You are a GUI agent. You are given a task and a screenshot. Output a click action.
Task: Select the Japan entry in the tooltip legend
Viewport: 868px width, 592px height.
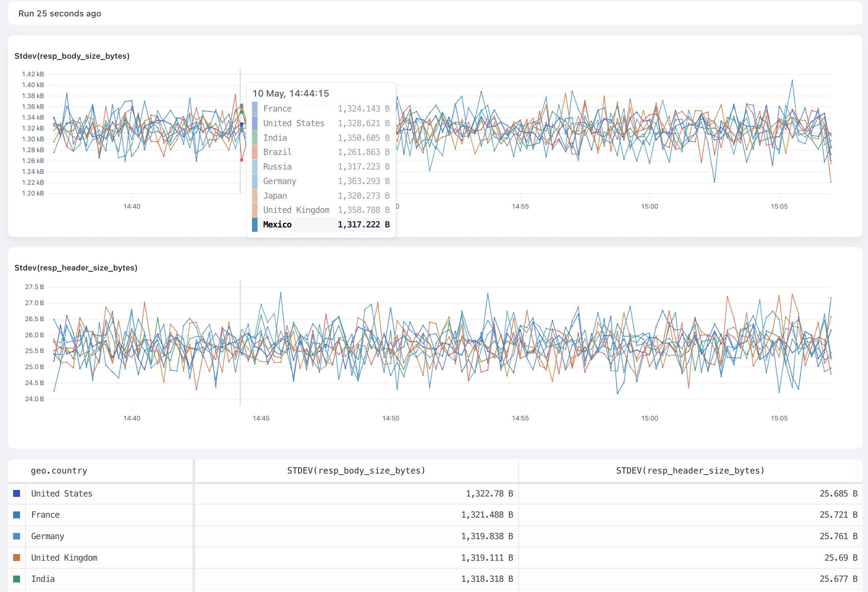point(255,196)
